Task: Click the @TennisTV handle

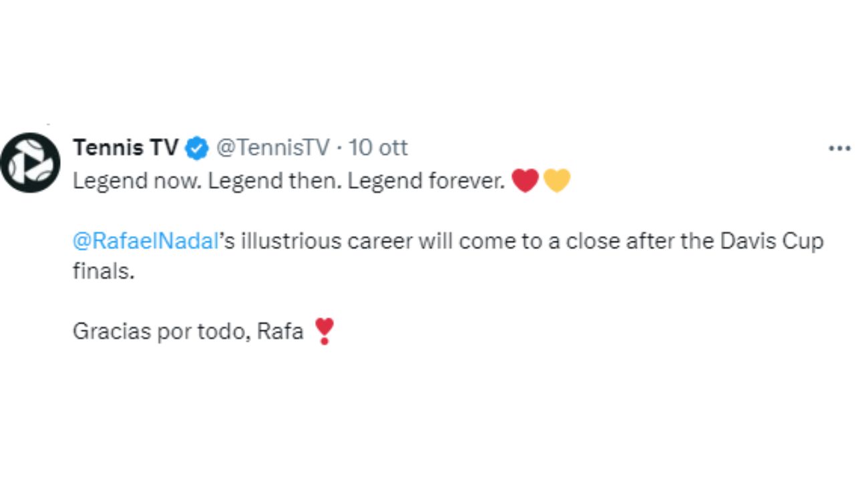Action: pos(273,147)
